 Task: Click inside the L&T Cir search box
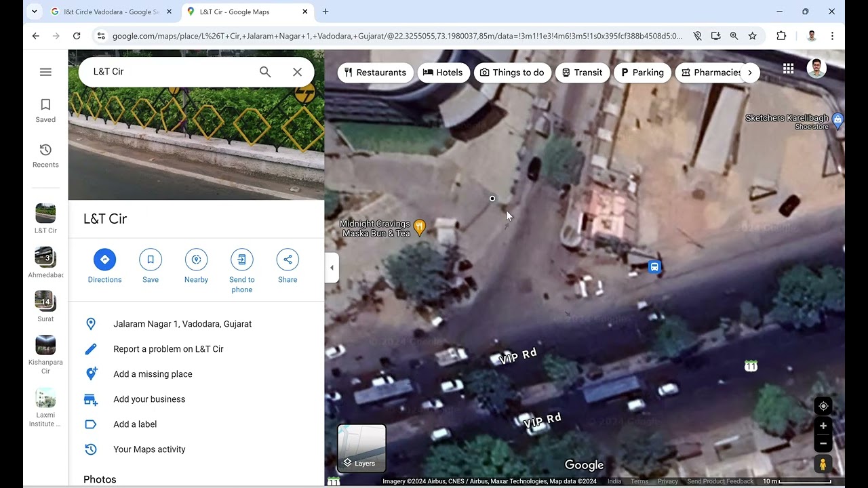[x=170, y=72]
